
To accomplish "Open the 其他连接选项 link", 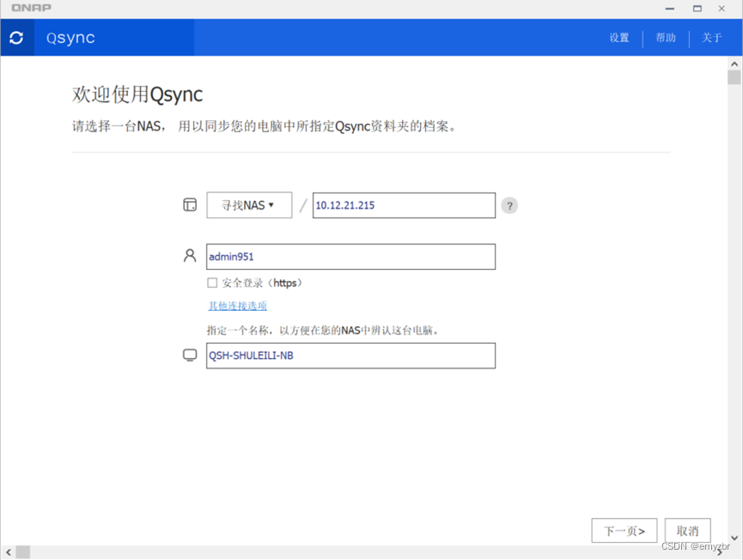I will [x=237, y=306].
